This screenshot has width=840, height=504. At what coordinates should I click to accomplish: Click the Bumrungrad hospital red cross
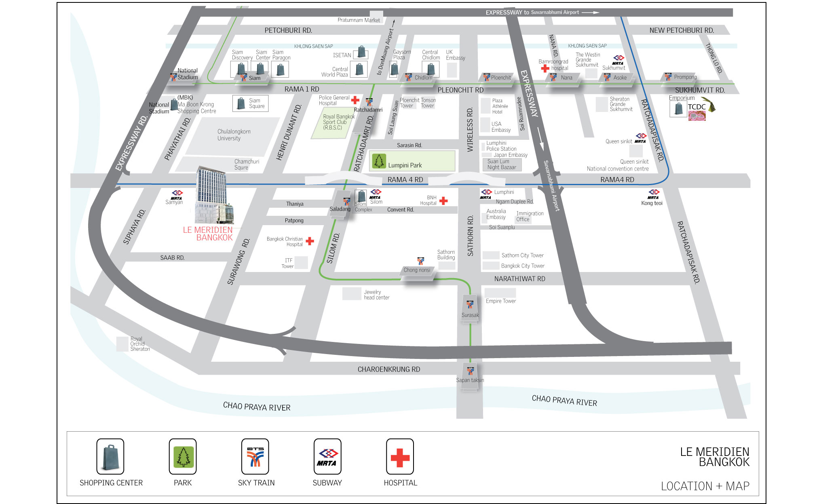coord(545,68)
